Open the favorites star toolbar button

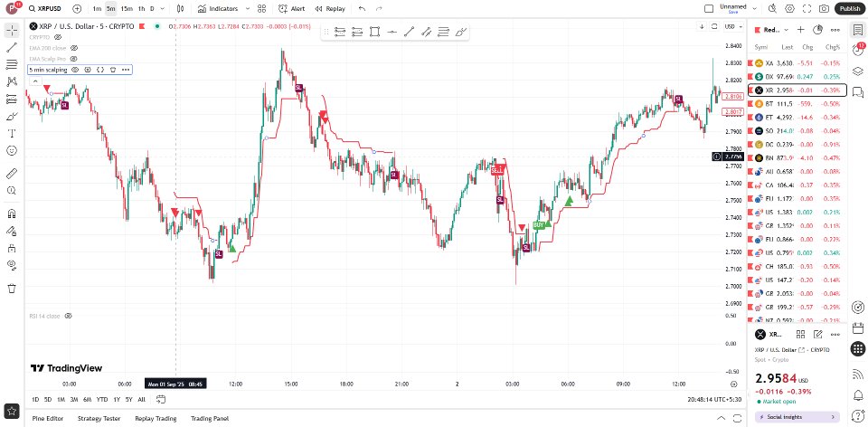coord(12,412)
